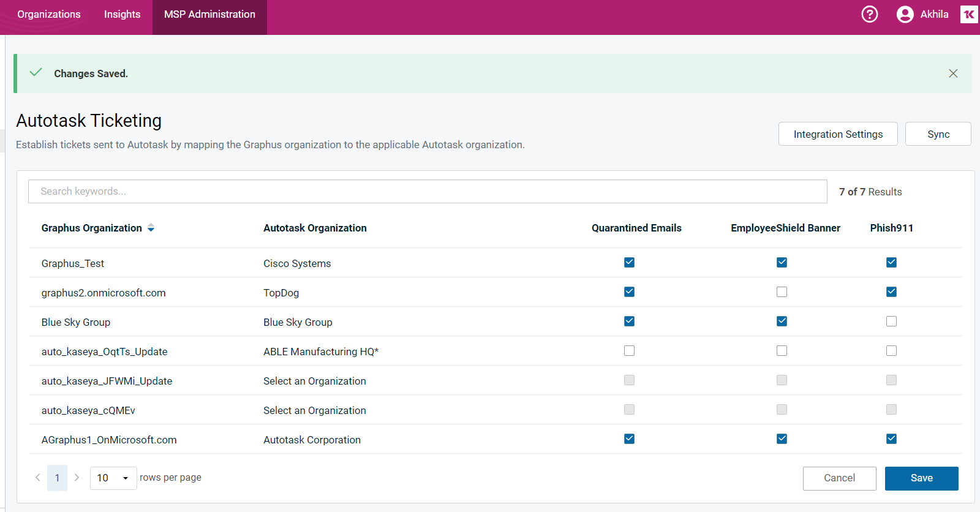The image size is (980, 512).
Task: Select the auto_kaseya_OqtTs_Update row text
Action: pyautogui.click(x=104, y=352)
